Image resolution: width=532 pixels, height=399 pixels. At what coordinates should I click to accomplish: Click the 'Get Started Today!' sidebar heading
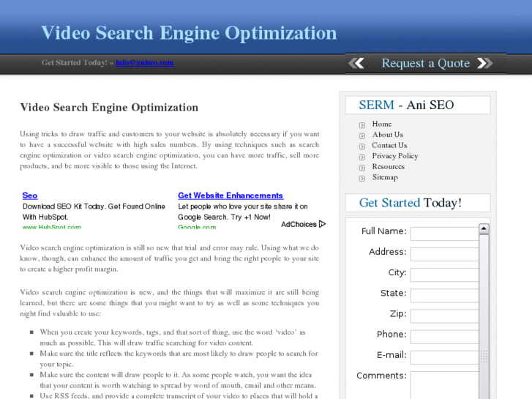tap(411, 203)
